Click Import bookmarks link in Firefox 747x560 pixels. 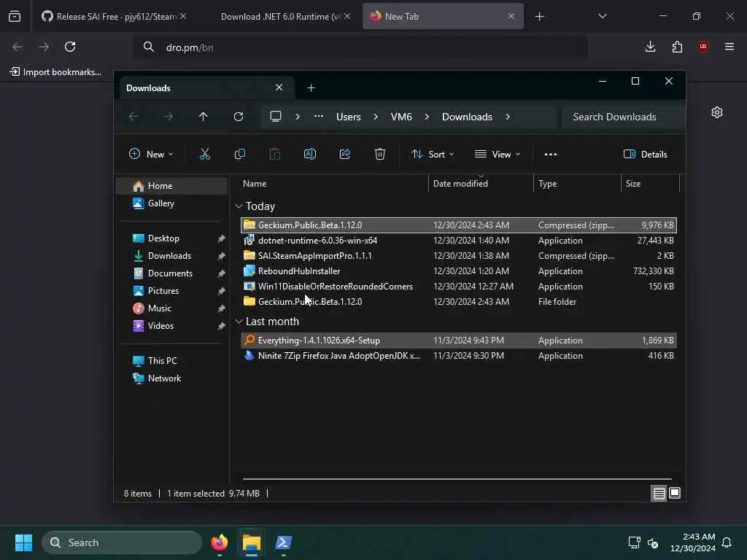55,72
